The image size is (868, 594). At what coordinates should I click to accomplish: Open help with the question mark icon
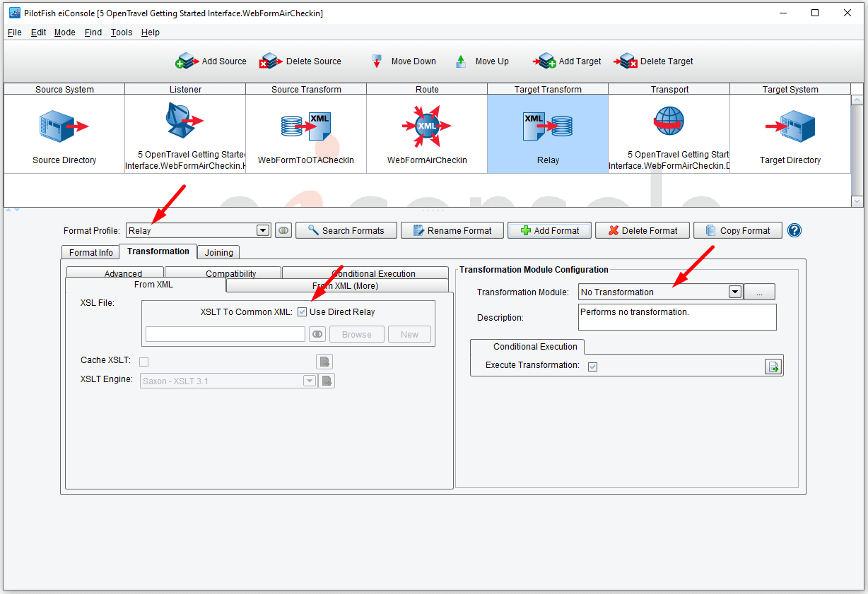point(794,230)
